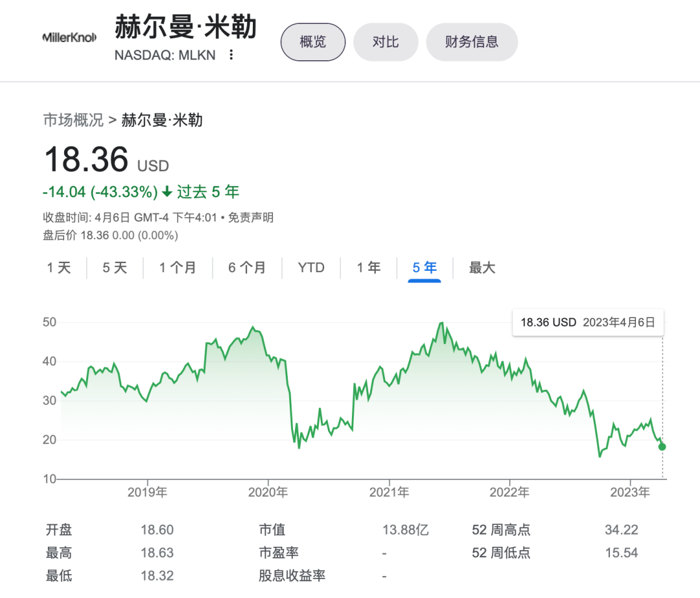
Task: Select the 5 年 time range
Action: click(x=425, y=268)
